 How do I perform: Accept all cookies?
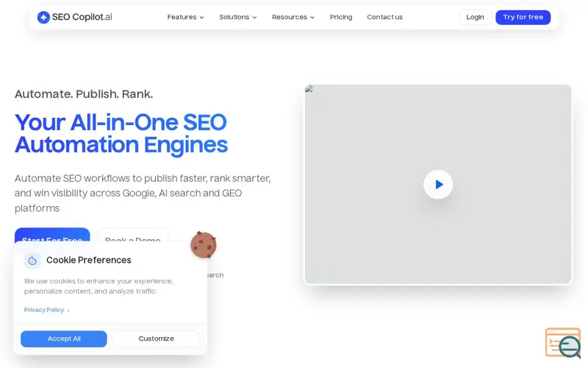point(64,339)
